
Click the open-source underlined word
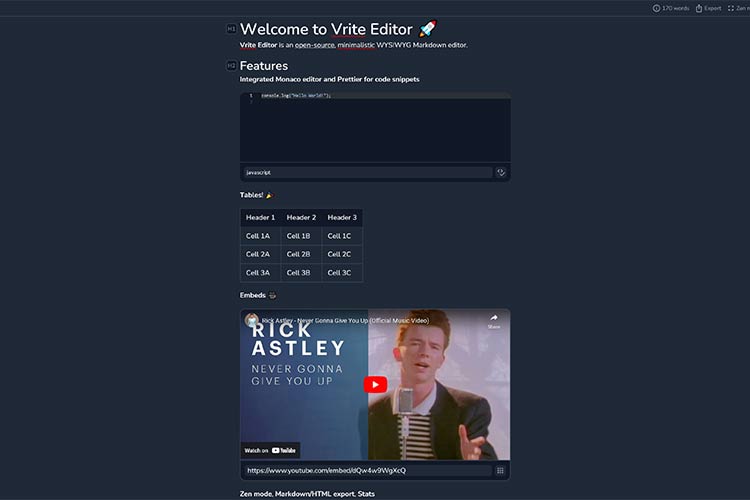click(x=315, y=45)
